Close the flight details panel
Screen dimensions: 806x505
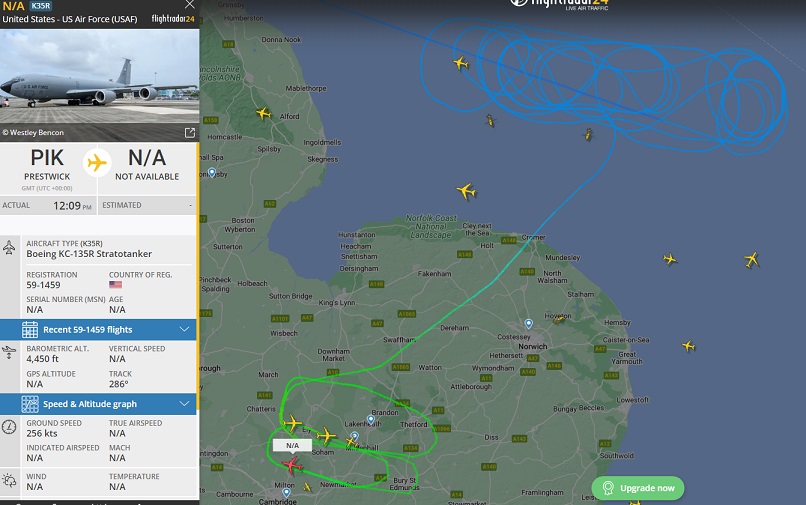190,5
